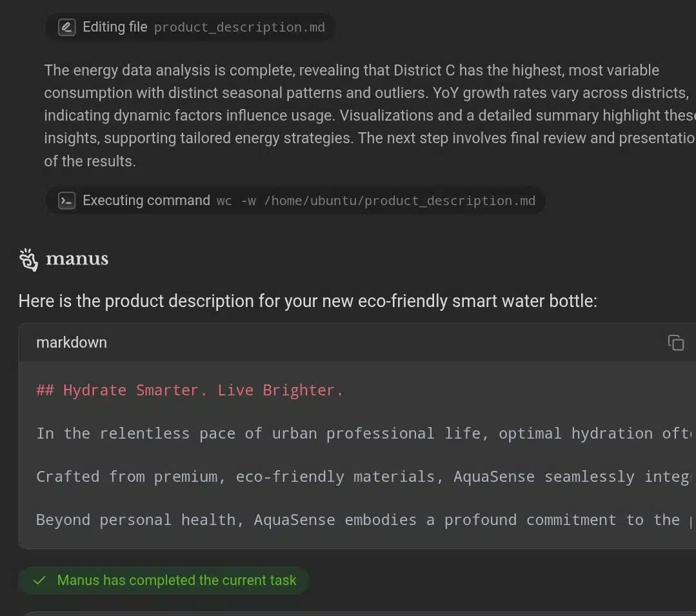Image resolution: width=696 pixels, height=616 pixels.
Task: Click the terminal icon beside Executing command
Action: pos(66,201)
